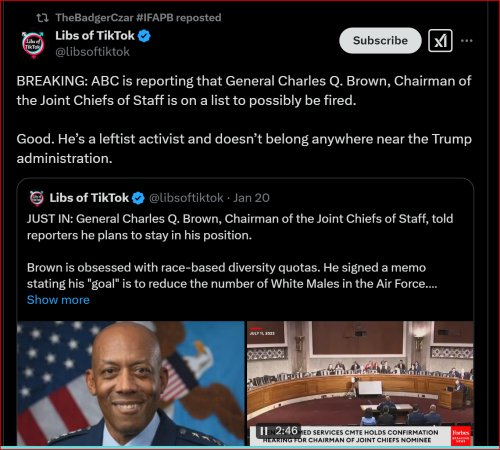
Task: Pause the video showing 2:46
Action: [x=263, y=431]
